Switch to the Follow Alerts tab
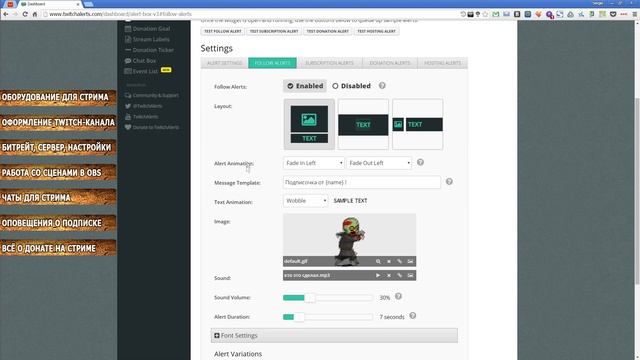Image resolution: width=640 pixels, height=360 pixels. (x=272, y=63)
